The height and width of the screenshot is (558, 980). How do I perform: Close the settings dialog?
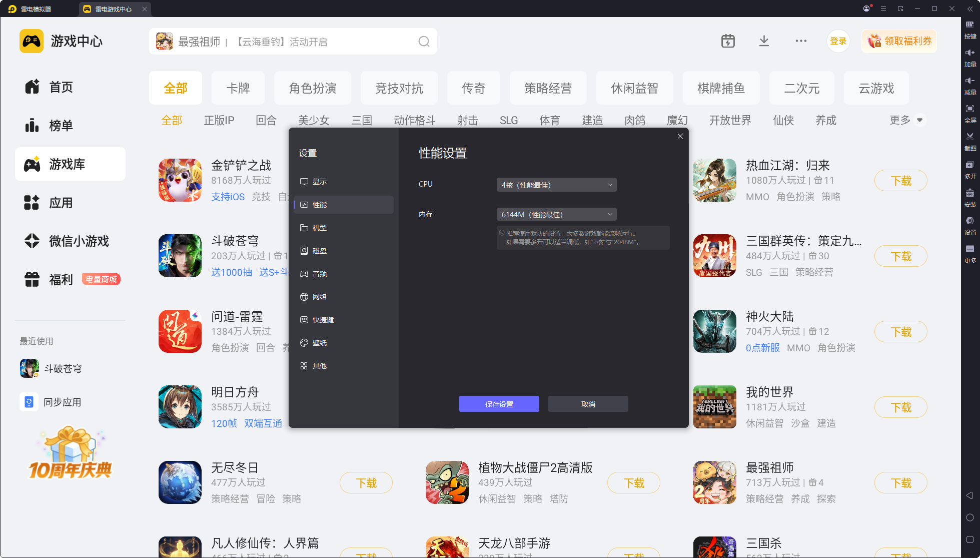click(680, 136)
